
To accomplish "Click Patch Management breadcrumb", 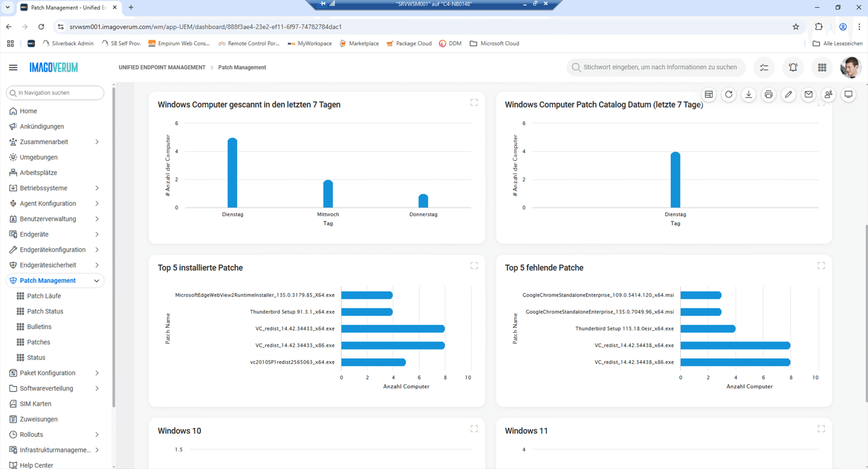I will [242, 67].
